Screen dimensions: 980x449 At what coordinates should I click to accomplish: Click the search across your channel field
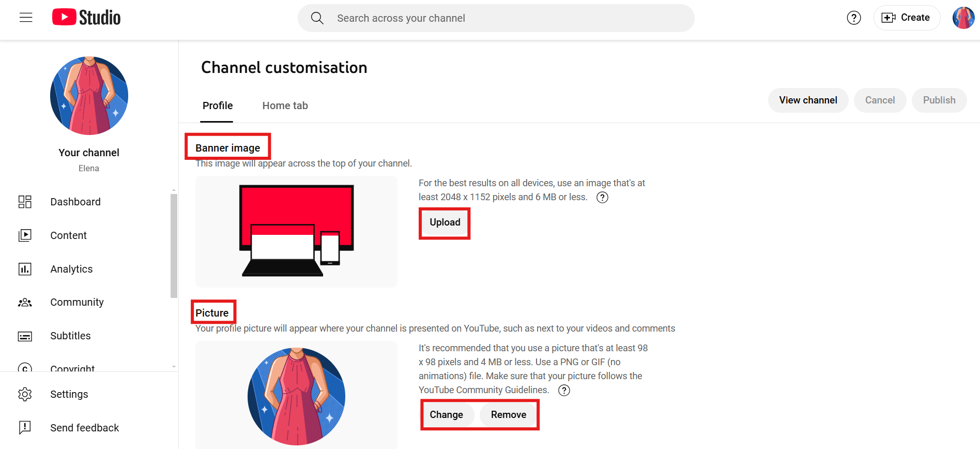pos(495,18)
